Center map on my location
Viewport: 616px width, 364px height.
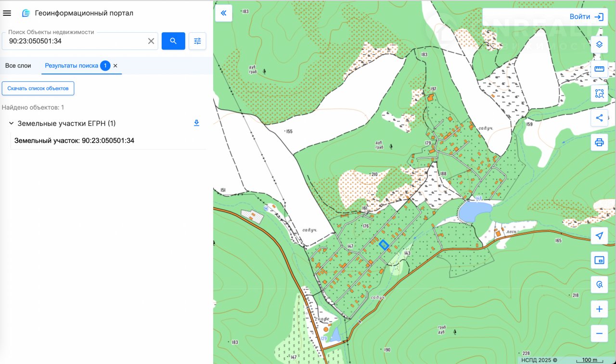[x=599, y=236]
